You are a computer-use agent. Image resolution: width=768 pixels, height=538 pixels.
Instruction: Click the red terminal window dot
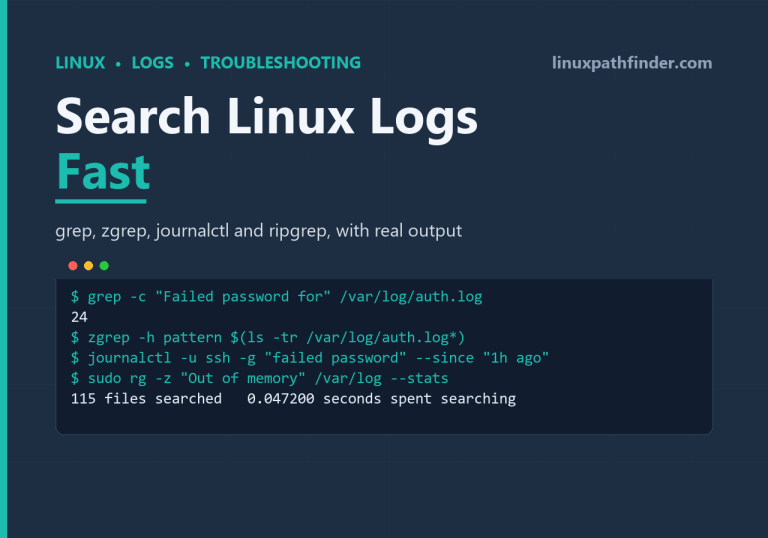pos(73,266)
